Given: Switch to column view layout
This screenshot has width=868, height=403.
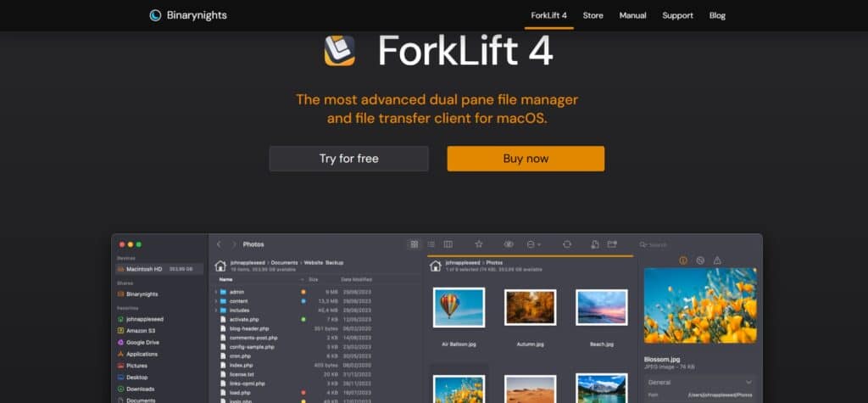Looking at the screenshot, I should (x=448, y=244).
